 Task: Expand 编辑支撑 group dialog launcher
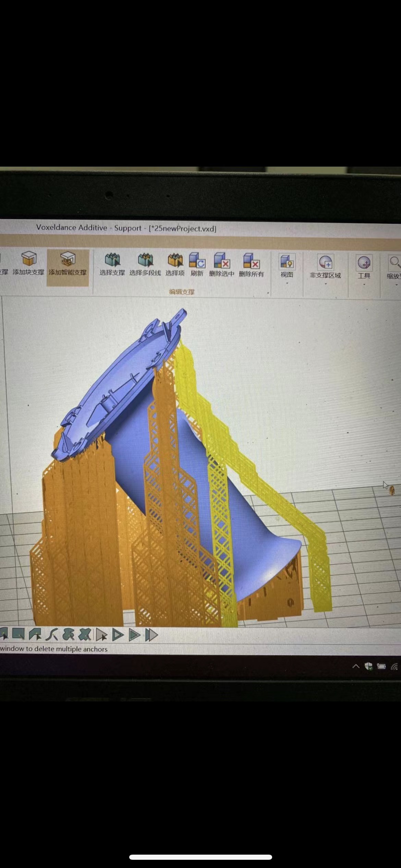point(268,293)
